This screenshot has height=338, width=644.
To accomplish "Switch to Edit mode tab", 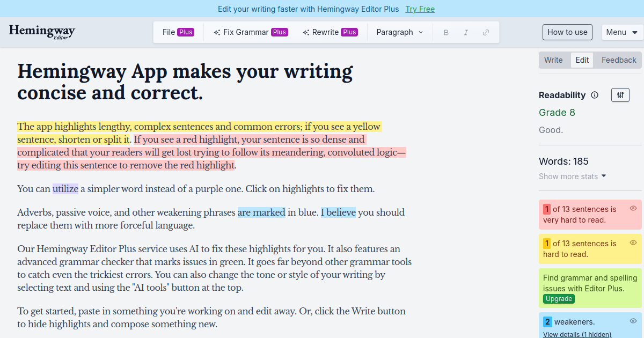I will click(582, 60).
